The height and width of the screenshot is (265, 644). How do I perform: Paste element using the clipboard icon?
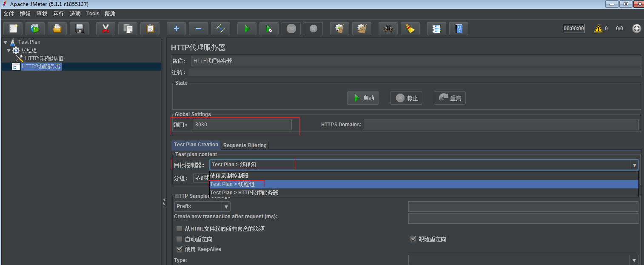(150, 28)
